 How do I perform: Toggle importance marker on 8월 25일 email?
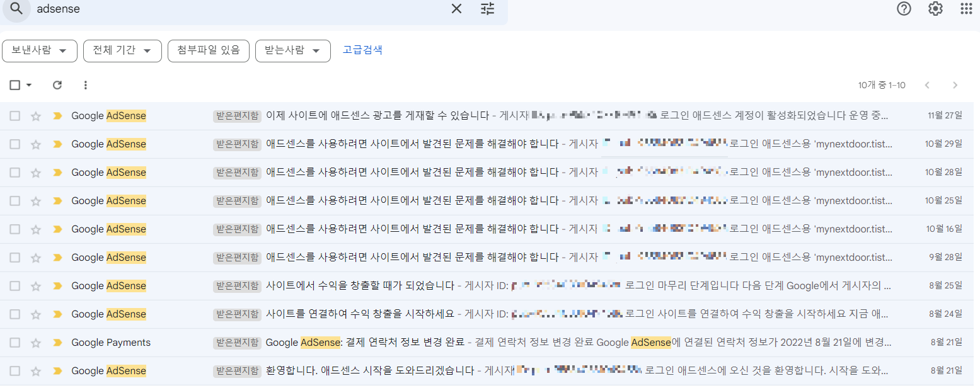coord(57,286)
